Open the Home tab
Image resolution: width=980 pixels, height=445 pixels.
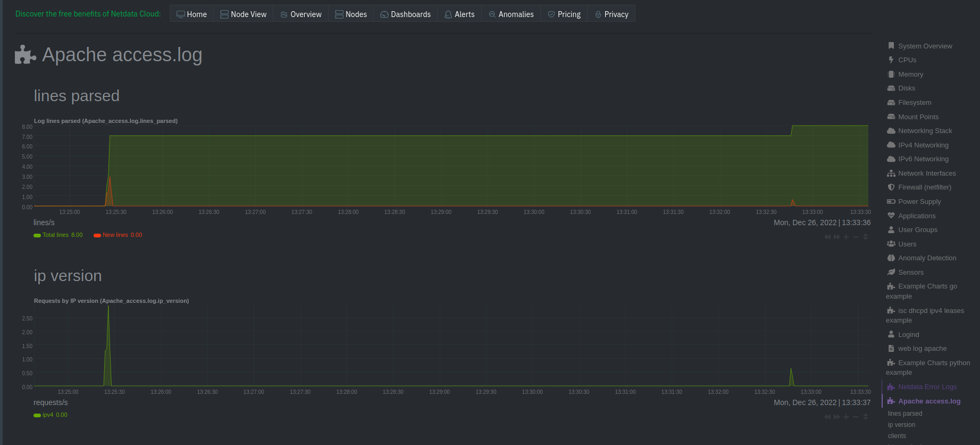tap(191, 14)
